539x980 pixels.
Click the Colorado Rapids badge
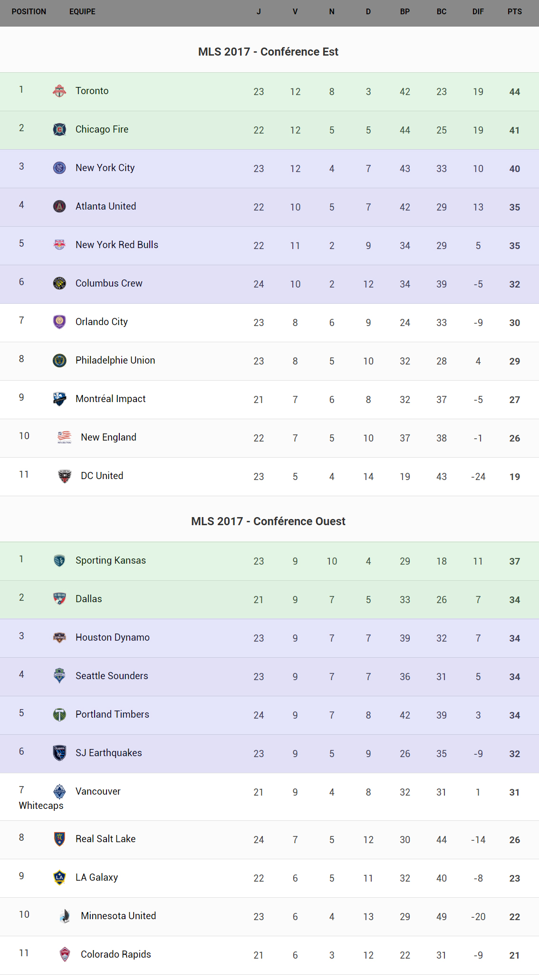[65, 954]
